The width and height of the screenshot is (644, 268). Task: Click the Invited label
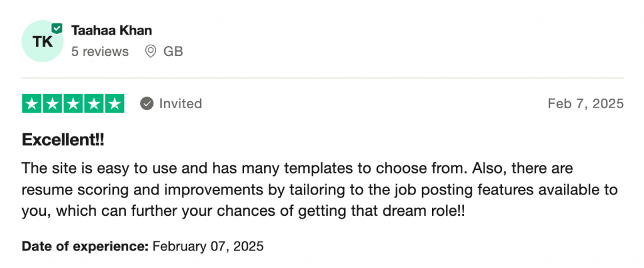(180, 104)
